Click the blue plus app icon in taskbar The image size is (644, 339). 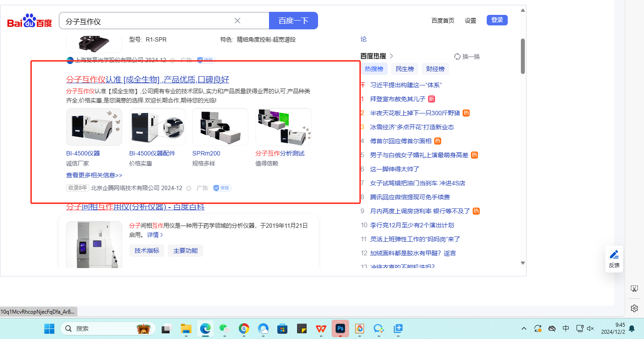398,328
